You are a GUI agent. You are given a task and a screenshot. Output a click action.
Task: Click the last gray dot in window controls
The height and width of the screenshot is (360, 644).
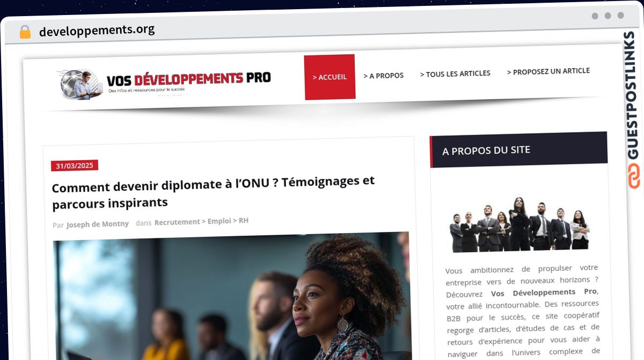[620, 16]
